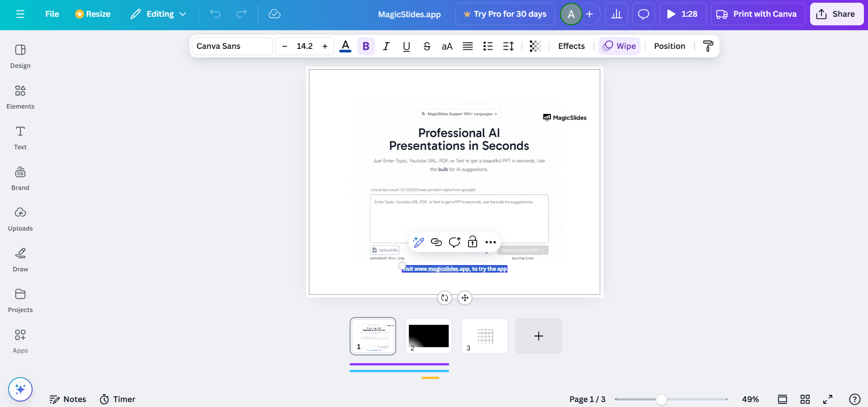
Task: Select page 2 black thumbnail
Action: click(429, 336)
